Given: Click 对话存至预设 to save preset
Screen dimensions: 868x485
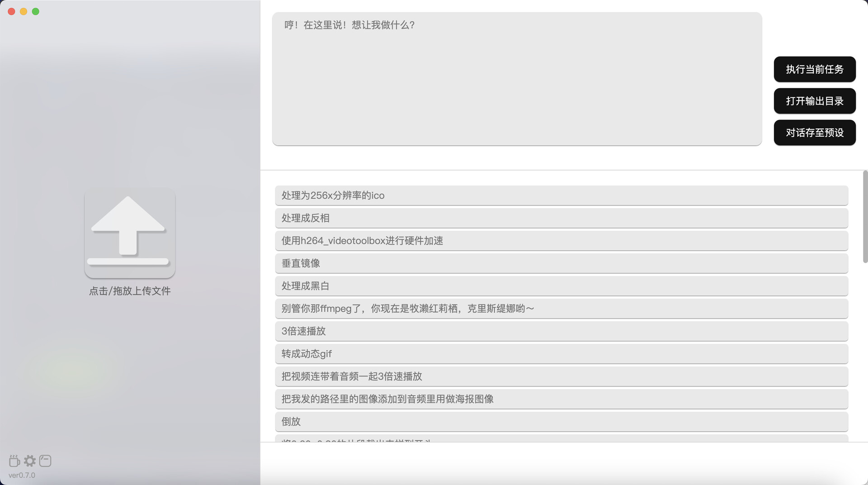Looking at the screenshot, I should pos(814,133).
